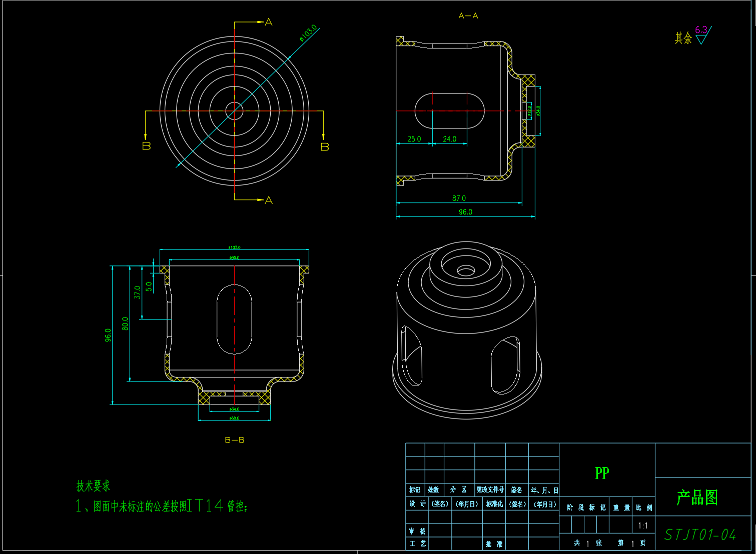Select the '工艺' cell
Viewport: 756px width, 554px height.
417,543
